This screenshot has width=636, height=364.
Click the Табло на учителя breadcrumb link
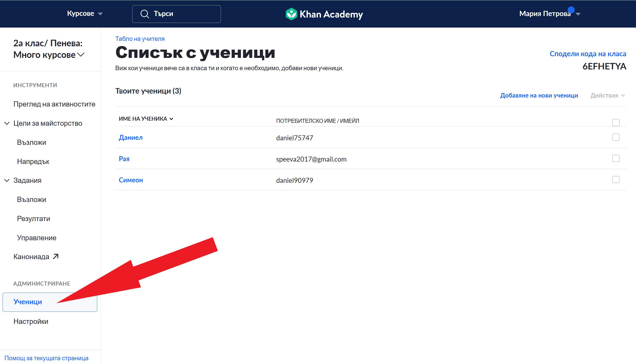pyautogui.click(x=140, y=39)
